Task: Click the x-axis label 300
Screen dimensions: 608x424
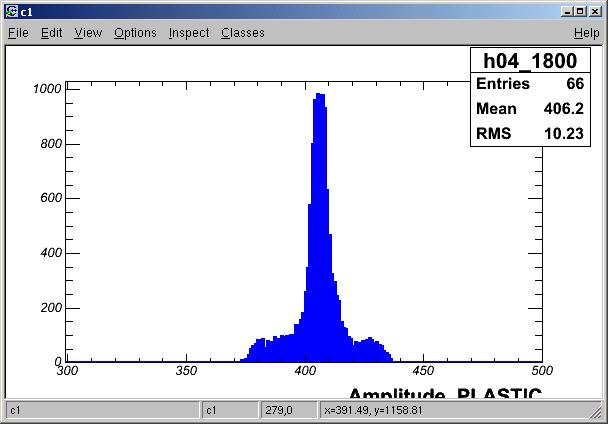Action: pos(67,371)
